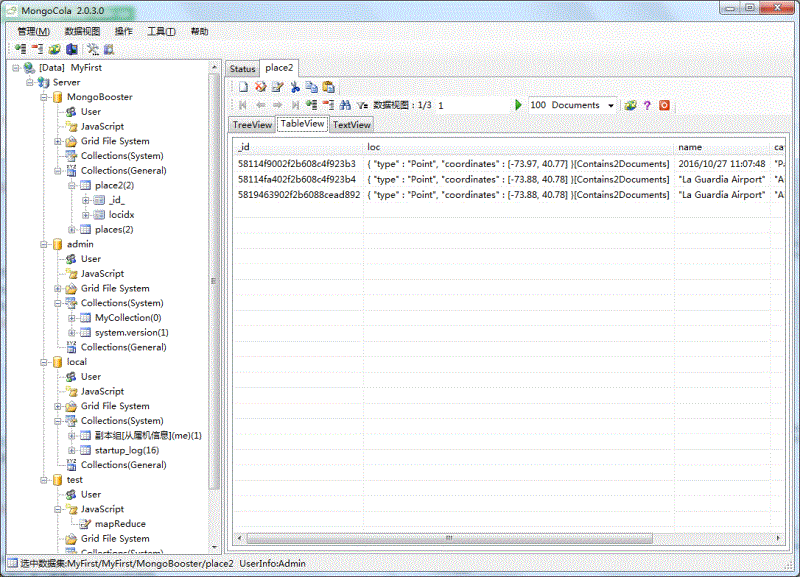Image resolution: width=800 pixels, height=577 pixels.
Task: Click the green play run button
Action: 518,105
